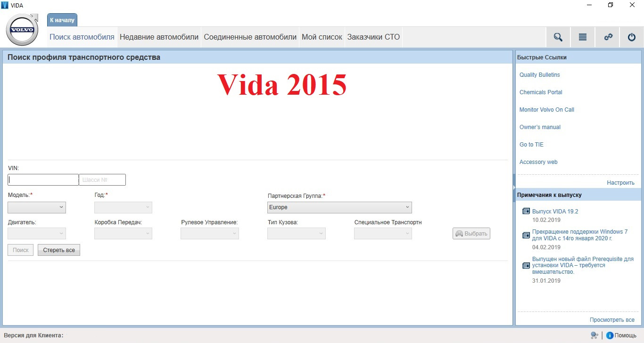Expand the Модель dropdown
The height and width of the screenshot is (343, 644).
point(37,207)
